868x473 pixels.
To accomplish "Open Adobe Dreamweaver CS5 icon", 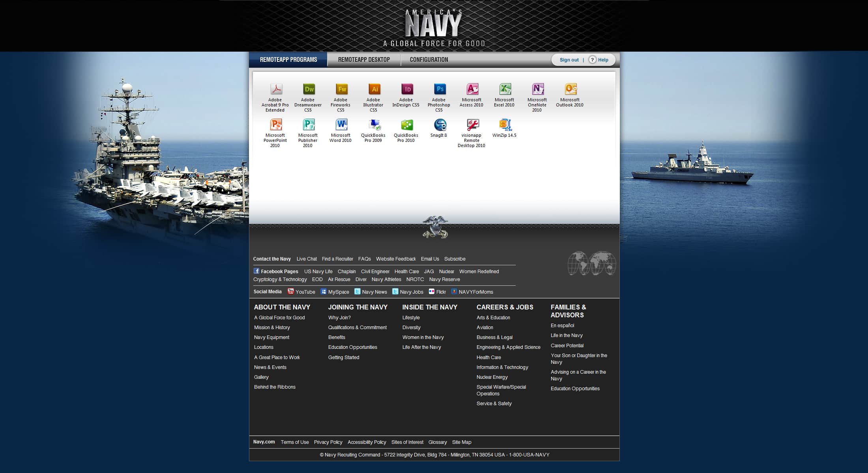I will [309, 89].
